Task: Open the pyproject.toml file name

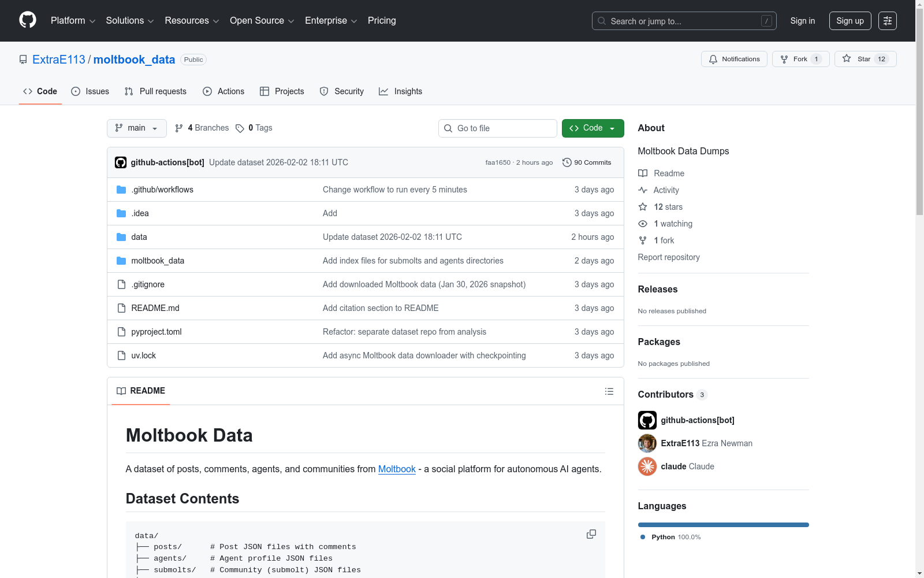Action: pyautogui.click(x=157, y=332)
